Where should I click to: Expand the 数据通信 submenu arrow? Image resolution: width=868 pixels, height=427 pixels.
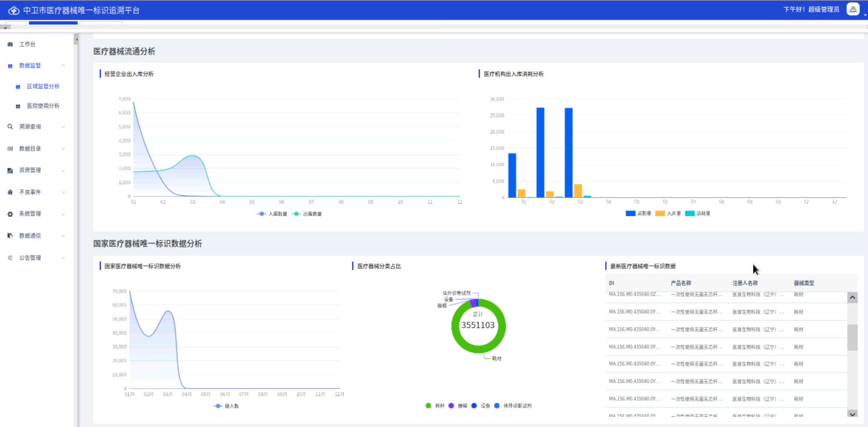click(63, 236)
